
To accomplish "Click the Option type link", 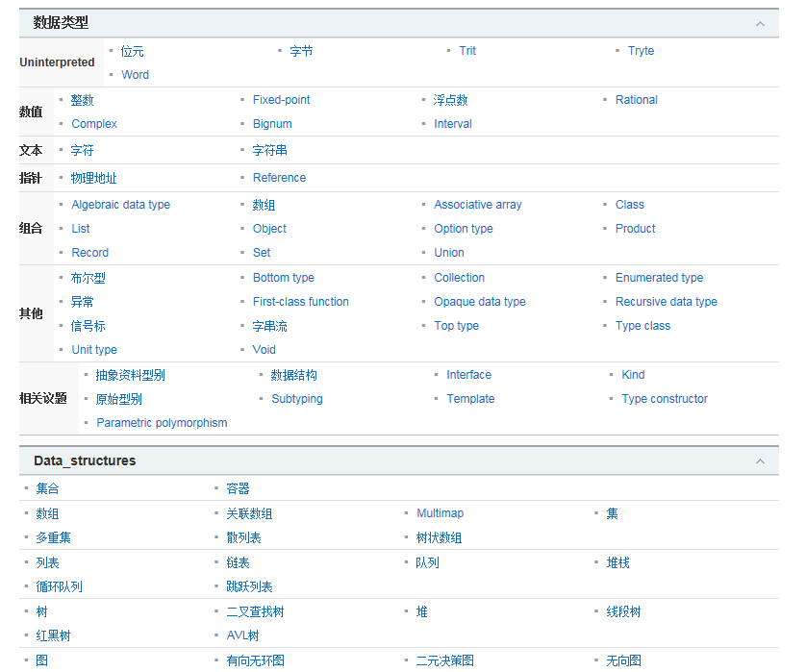I will 464,229.
